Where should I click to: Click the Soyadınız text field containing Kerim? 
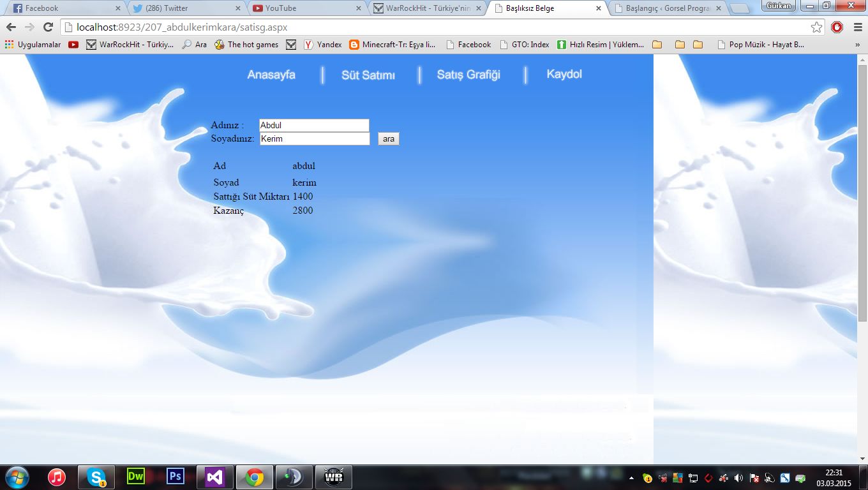click(x=315, y=138)
